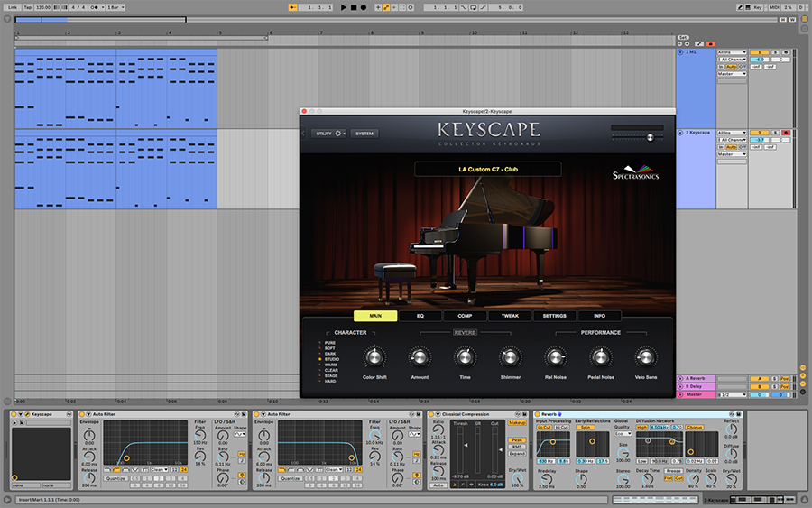Select Expand mode in Classical Compression

tap(517, 453)
